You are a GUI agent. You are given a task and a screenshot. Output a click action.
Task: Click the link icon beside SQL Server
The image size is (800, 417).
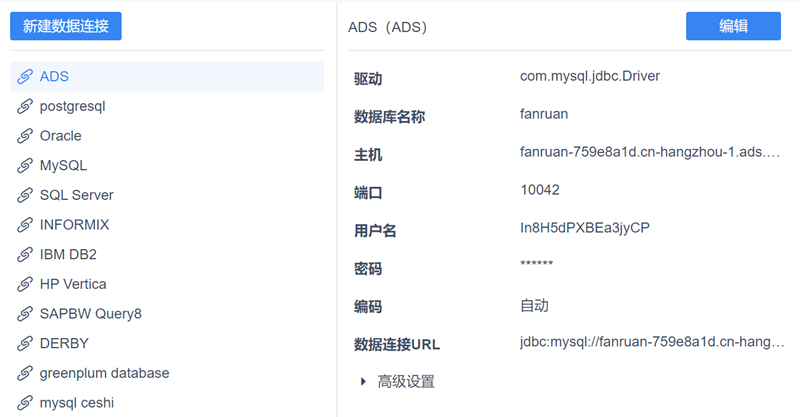click(25, 195)
